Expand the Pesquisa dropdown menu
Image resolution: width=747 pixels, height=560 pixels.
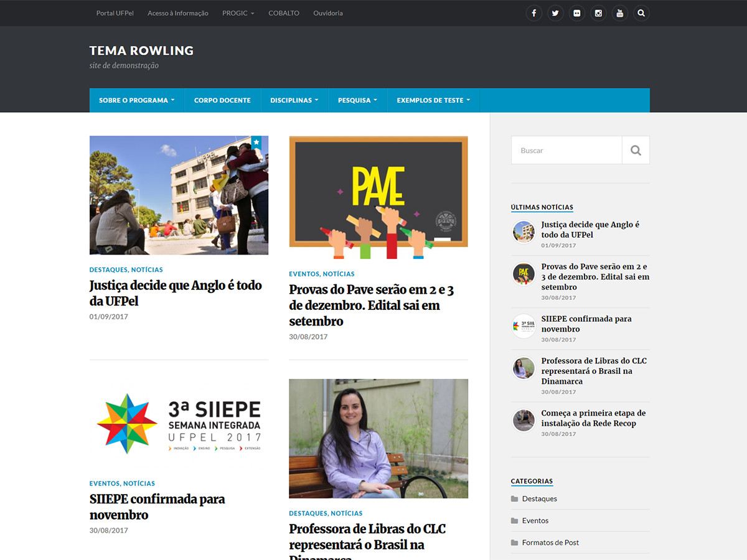point(357,100)
